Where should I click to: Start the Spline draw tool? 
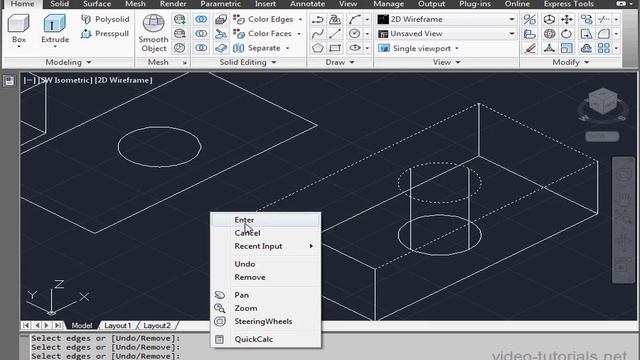click(318, 33)
